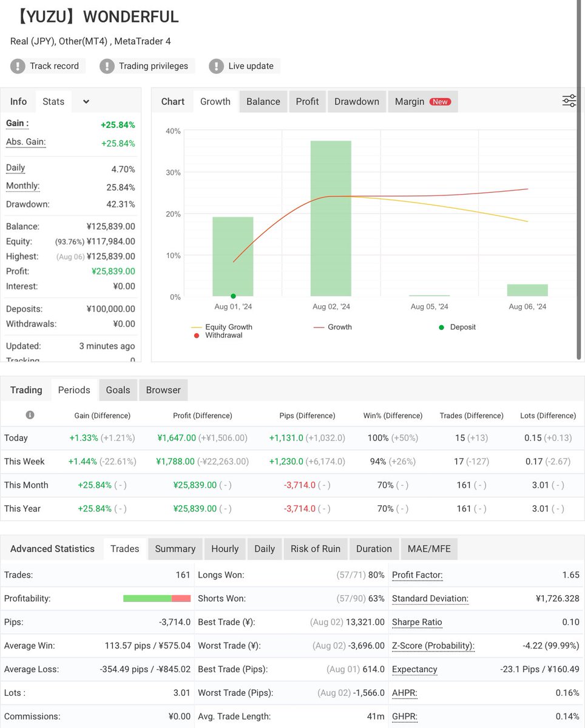The width and height of the screenshot is (585, 728).
Task: Click the Monthly stat label
Action: [x=23, y=186]
